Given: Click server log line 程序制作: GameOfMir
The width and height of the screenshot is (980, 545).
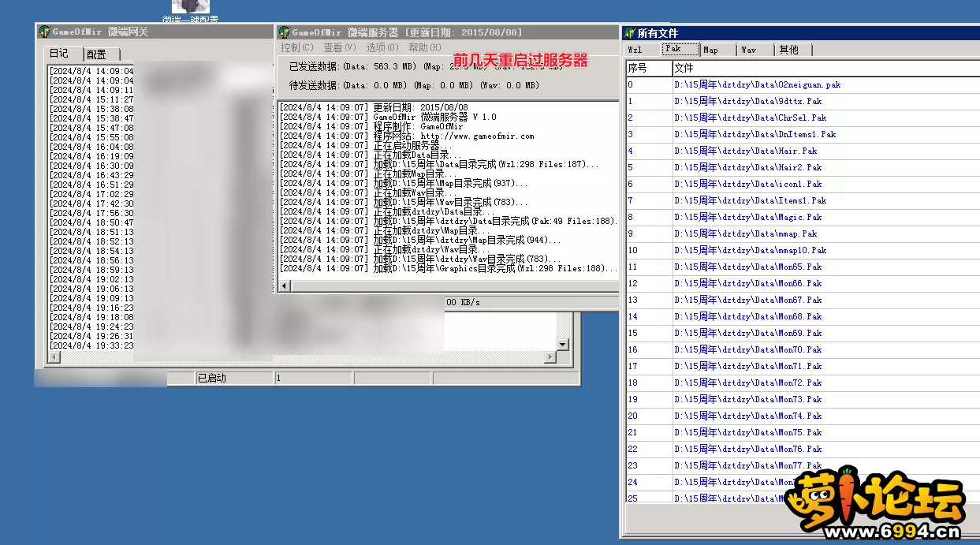Looking at the screenshot, I should (x=372, y=126).
